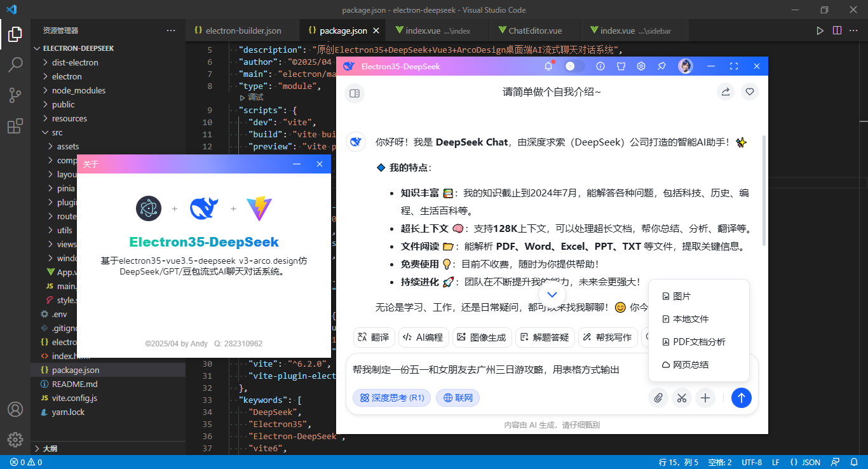Image resolution: width=868 pixels, height=469 pixels.
Task: Open vite.config.js in the explorer
Action: (x=108, y=398)
